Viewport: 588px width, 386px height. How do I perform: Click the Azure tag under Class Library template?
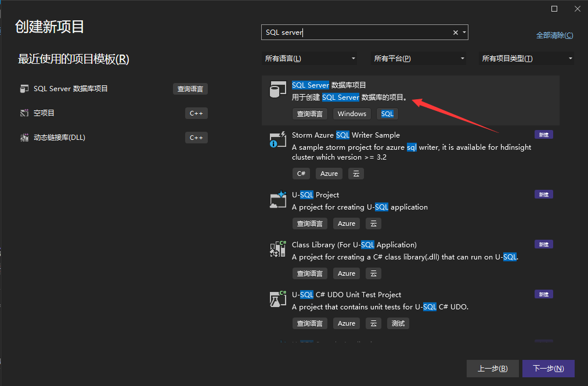pyautogui.click(x=347, y=273)
